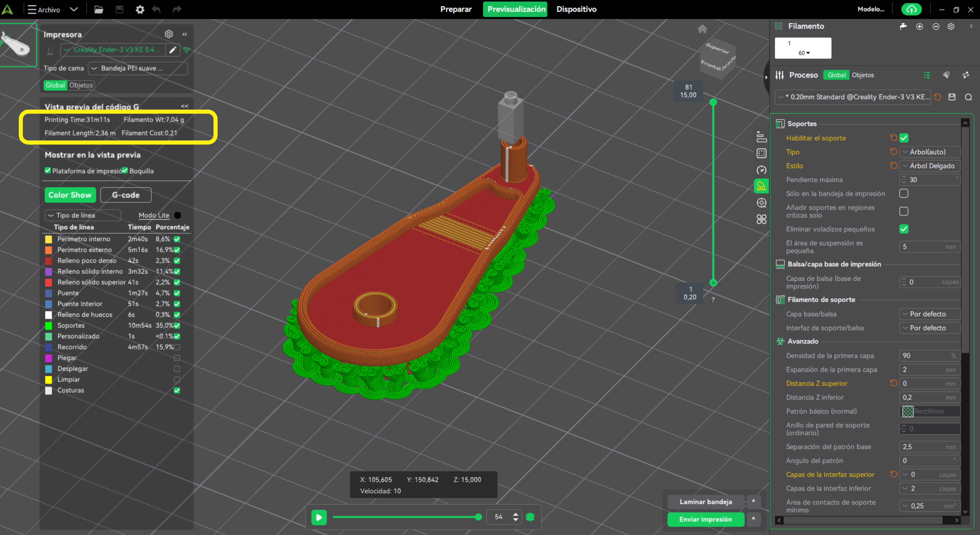Click save process preset disk icon
The width and height of the screenshot is (980, 535).
(952, 97)
